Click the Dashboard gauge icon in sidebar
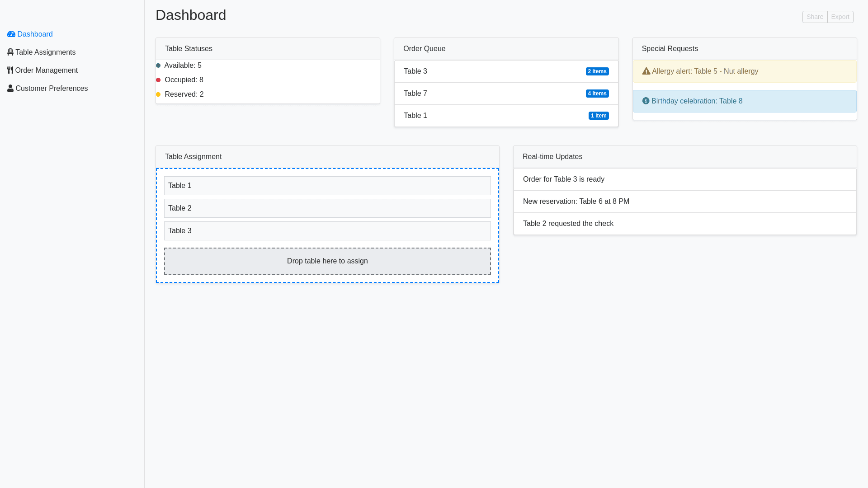The height and width of the screenshot is (488, 868). click(x=11, y=34)
